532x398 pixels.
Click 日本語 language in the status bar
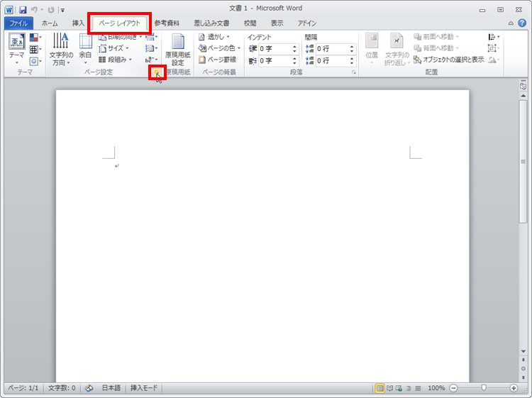click(x=111, y=388)
